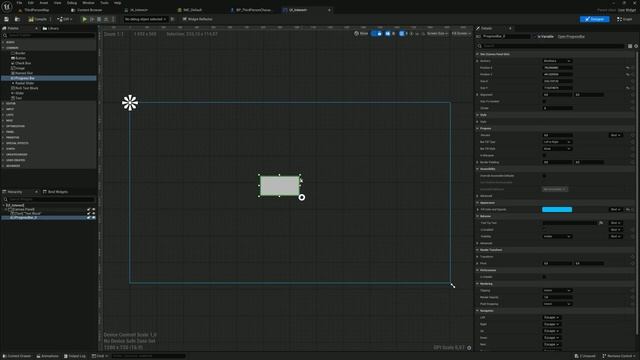Switch to Graph mode

pos(624,19)
